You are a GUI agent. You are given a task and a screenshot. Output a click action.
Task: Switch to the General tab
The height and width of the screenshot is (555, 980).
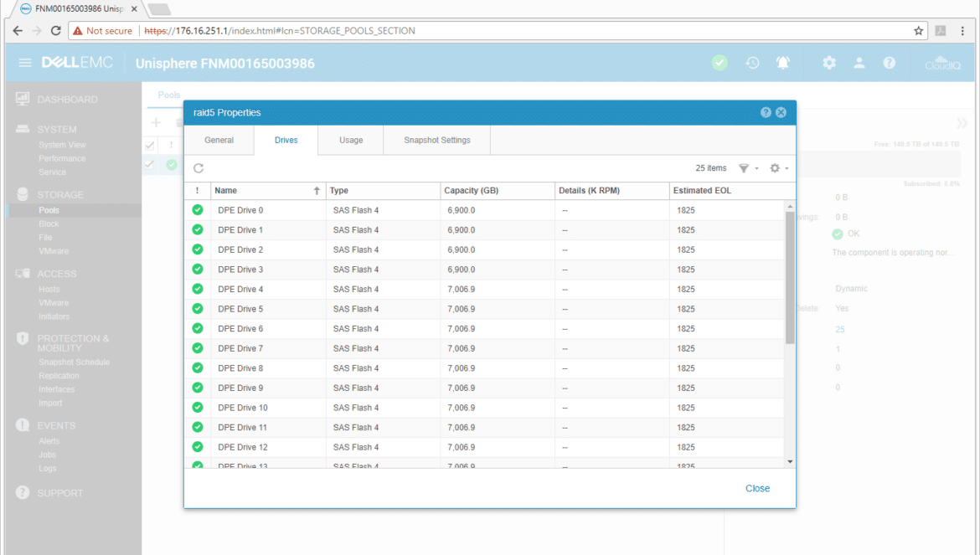click(219, 140)
